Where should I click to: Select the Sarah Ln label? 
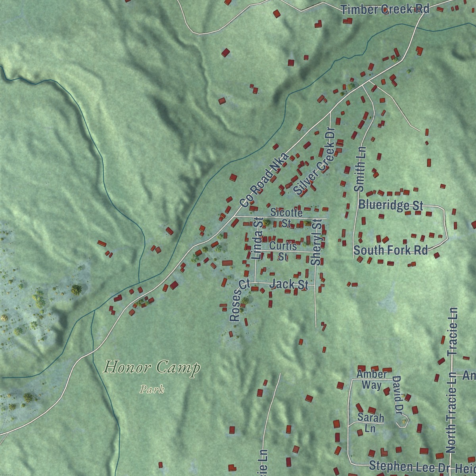point(370,423)
